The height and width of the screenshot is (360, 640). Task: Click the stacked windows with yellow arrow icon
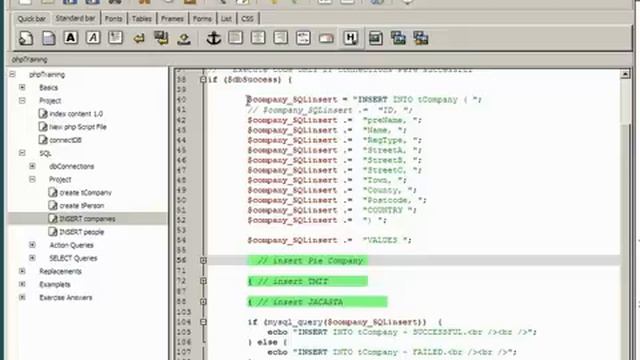click(x=161, y=38)
